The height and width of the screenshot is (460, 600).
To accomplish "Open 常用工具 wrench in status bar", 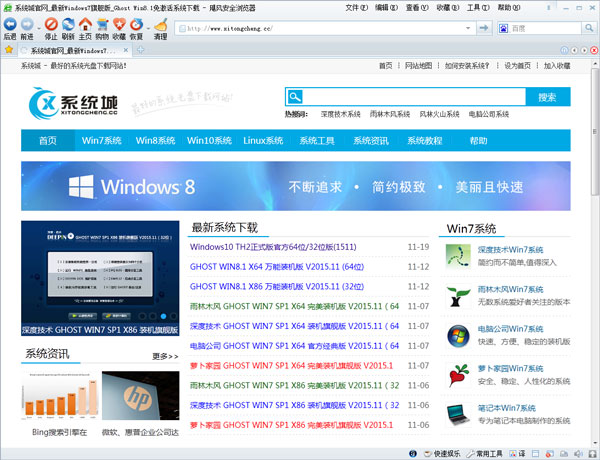I will (x=484, y=454).
